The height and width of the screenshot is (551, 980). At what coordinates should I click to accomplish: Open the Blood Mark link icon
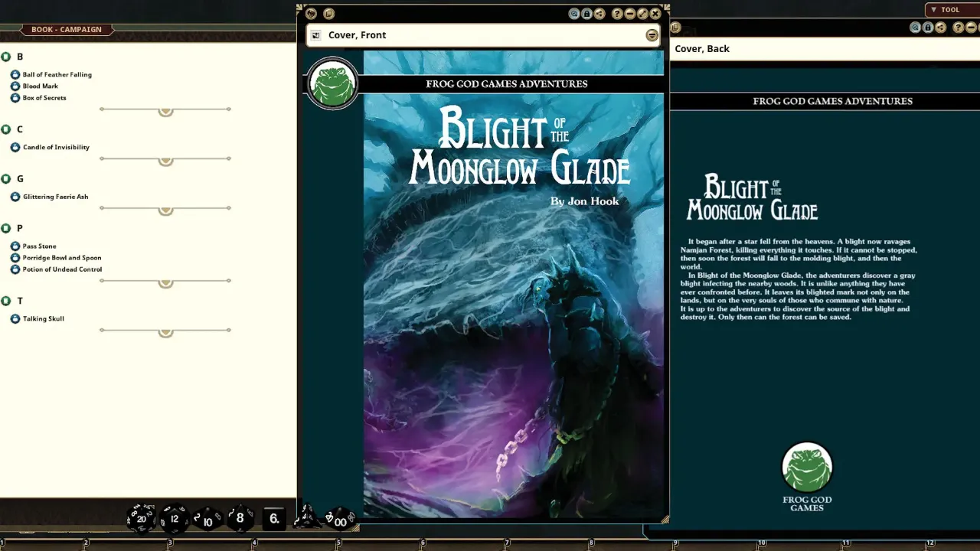click(15, 86)
